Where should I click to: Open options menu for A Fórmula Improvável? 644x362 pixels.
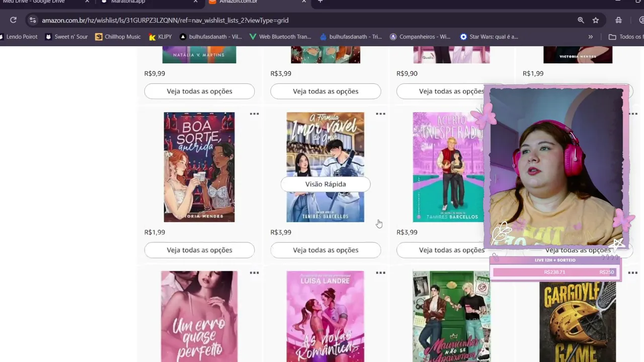pyautogui.click(x=381, y=114)
